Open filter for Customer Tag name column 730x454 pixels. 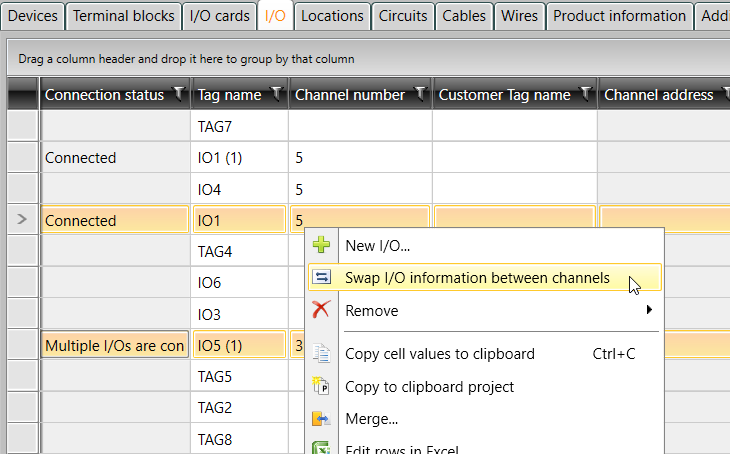[x=586, y=94]
